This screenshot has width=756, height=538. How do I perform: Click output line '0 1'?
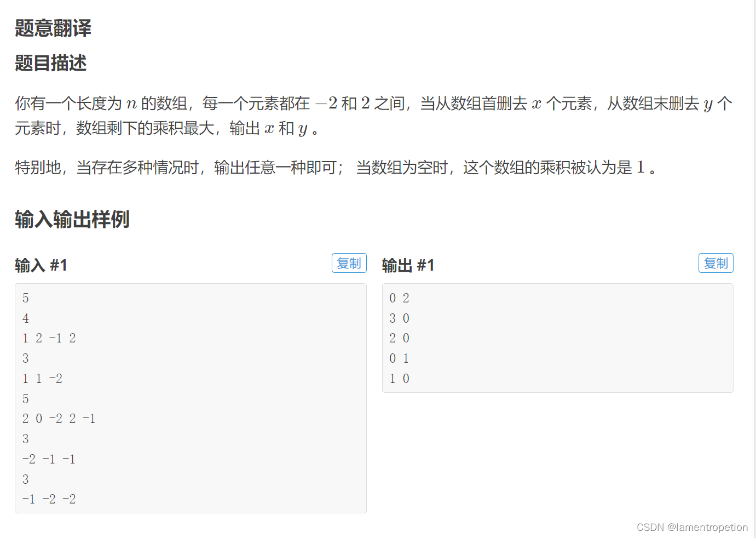pyautogui.click(x=400, y=358)
